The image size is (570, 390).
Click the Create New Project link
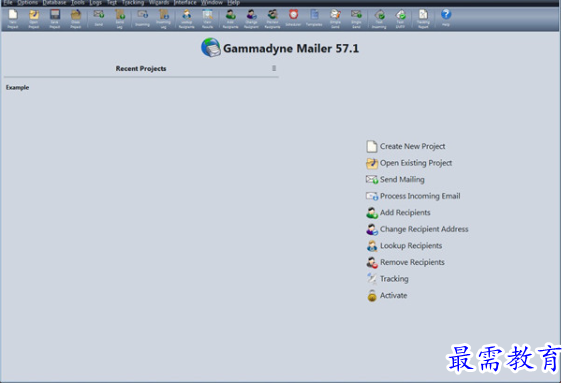point(406,146)
